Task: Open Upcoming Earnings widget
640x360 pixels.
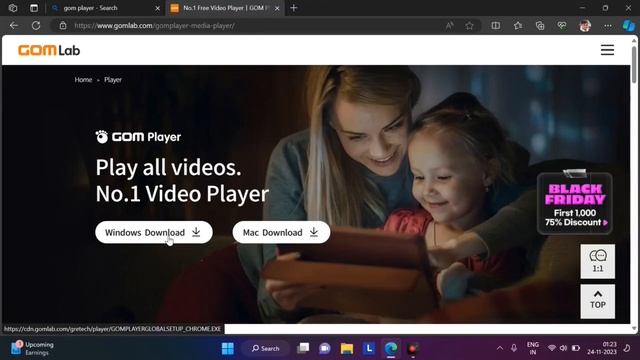Action: [x=33, y=348]
